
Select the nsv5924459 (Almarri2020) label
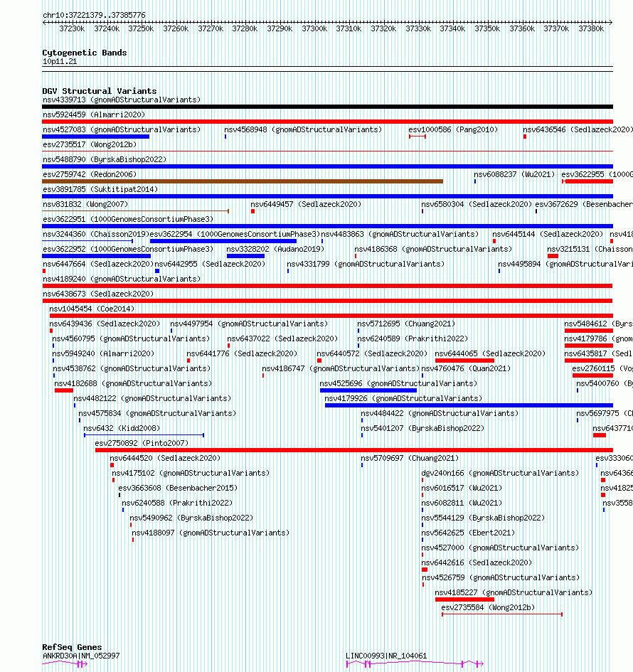(94, 115)
